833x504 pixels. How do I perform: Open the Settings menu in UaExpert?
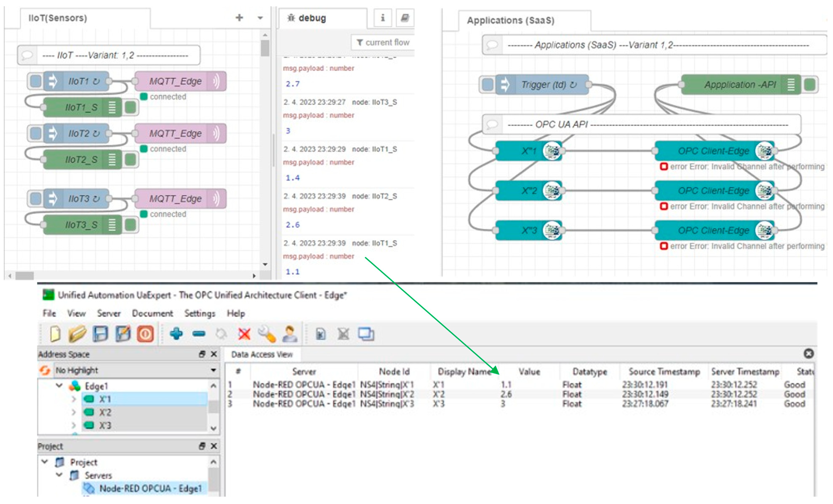[199, 313]
